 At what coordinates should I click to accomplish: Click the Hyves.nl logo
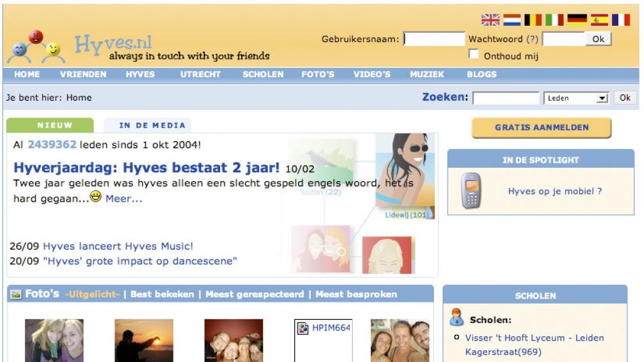pyautogui.click(x=113, y=44)
